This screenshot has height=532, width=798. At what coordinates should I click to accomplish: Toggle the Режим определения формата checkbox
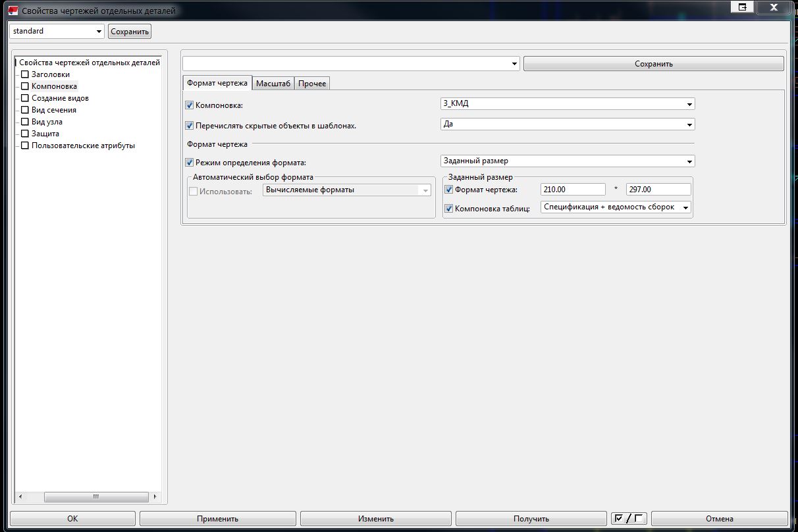190,162
